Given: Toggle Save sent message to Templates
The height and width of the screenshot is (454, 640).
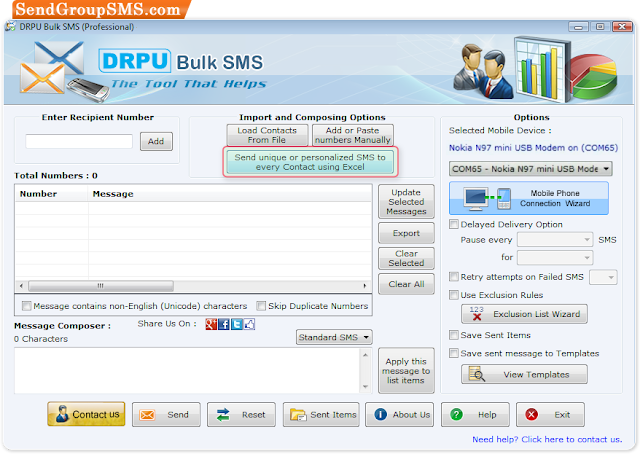Looking at the screenshot, I should 453,353.
